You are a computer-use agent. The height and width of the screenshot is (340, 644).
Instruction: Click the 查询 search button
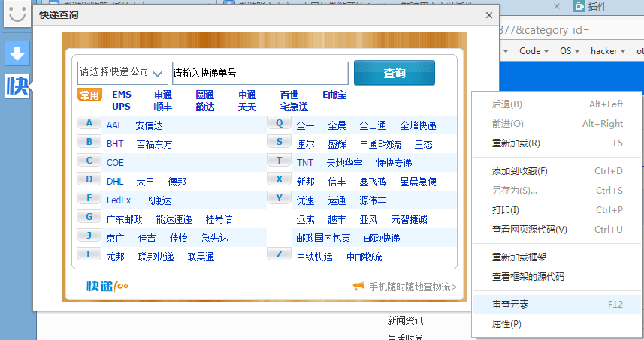click(395, 73)
